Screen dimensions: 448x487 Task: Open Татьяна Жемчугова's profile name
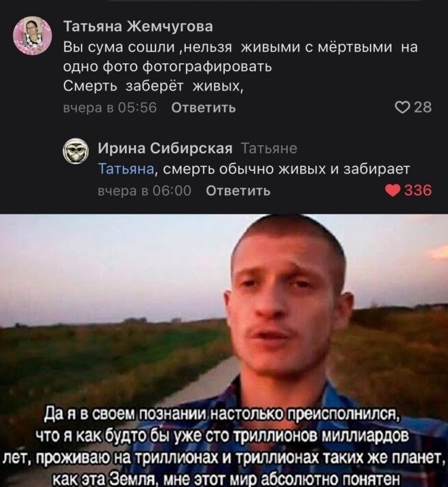coord(138,26)
